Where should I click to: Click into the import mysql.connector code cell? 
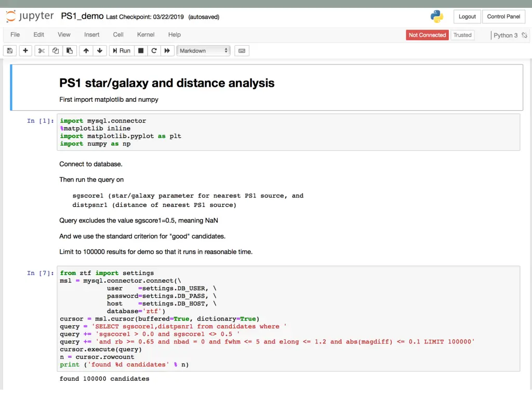click(288, 132)
